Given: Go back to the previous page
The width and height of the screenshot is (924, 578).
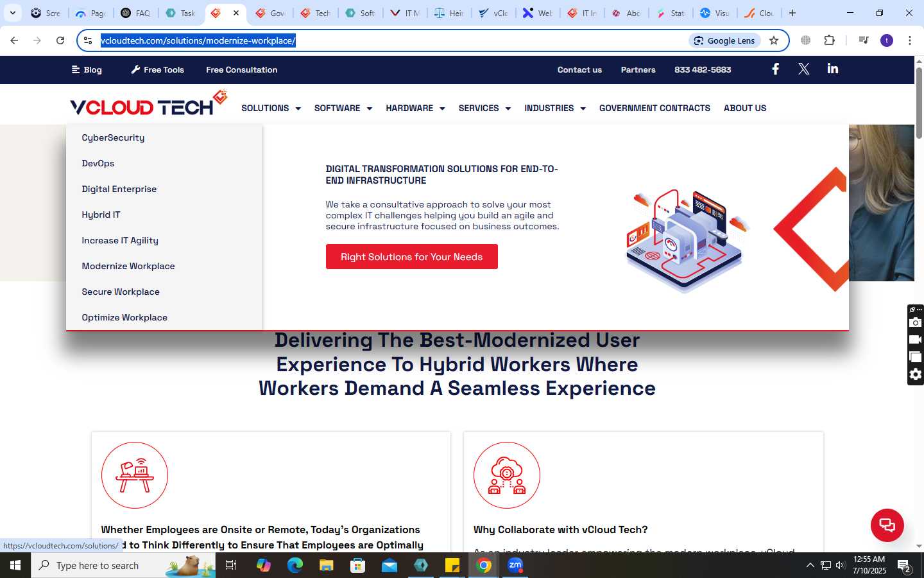Looking at the screenshot, I should click(14, 40).
